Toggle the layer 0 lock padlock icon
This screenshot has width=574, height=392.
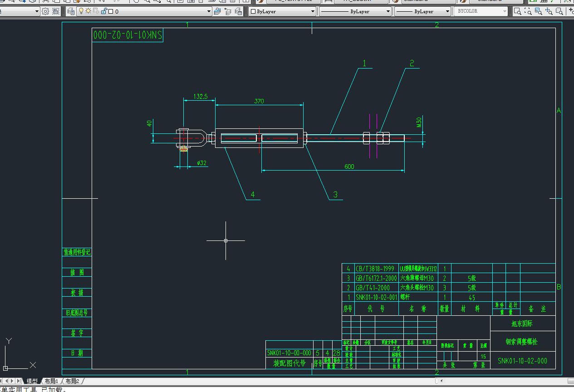pyautogui.click(x=104, y=11)
